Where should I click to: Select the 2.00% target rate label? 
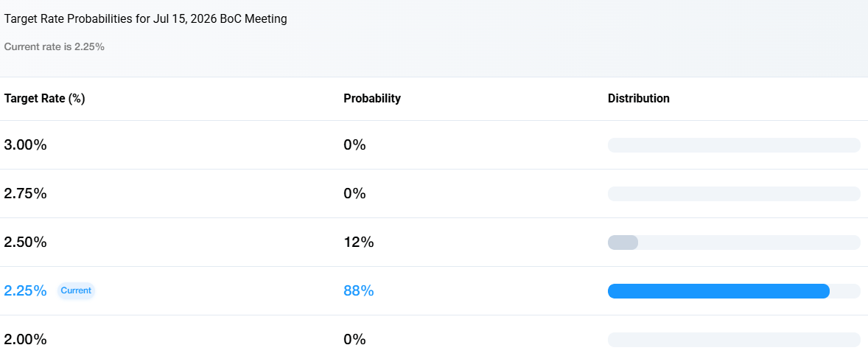pyautogui.click(x=26, y=339)
